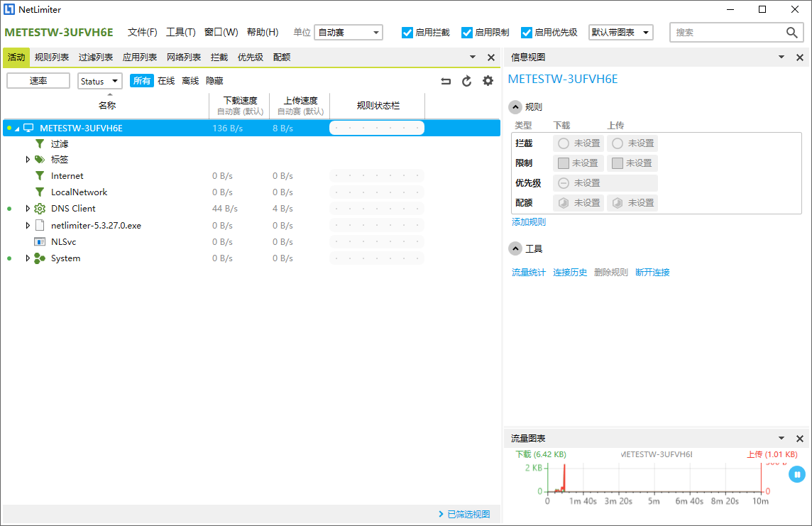812x526 pixels.
Task: Pause the traffic chart with blue button
Action: point(797,474)
